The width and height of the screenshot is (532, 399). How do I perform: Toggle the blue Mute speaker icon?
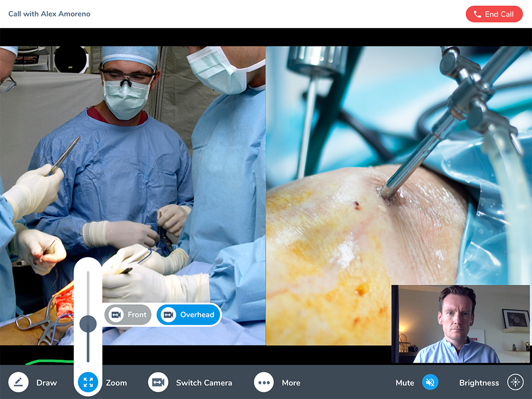(430, 383)
